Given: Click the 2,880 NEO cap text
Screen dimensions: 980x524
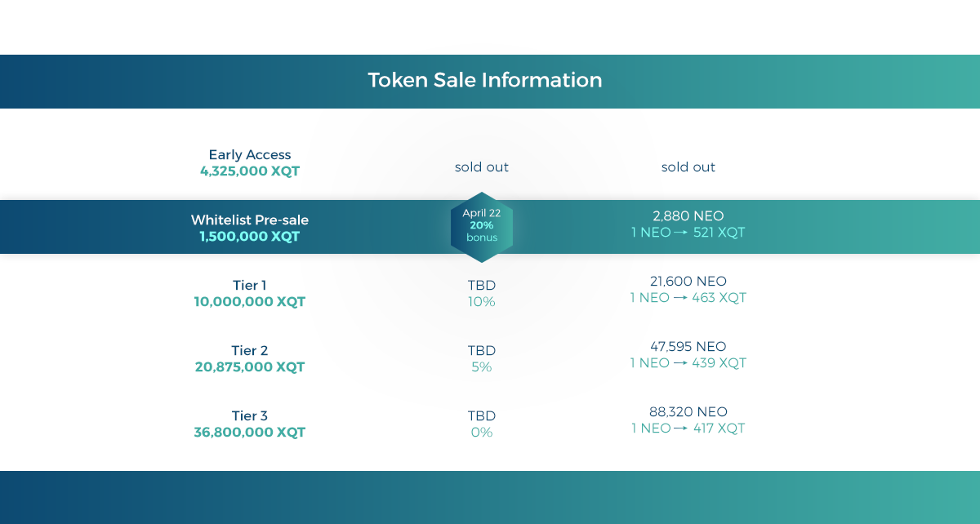Looking at the screenshot, I should pyautogui.click(x=688, y=215).
